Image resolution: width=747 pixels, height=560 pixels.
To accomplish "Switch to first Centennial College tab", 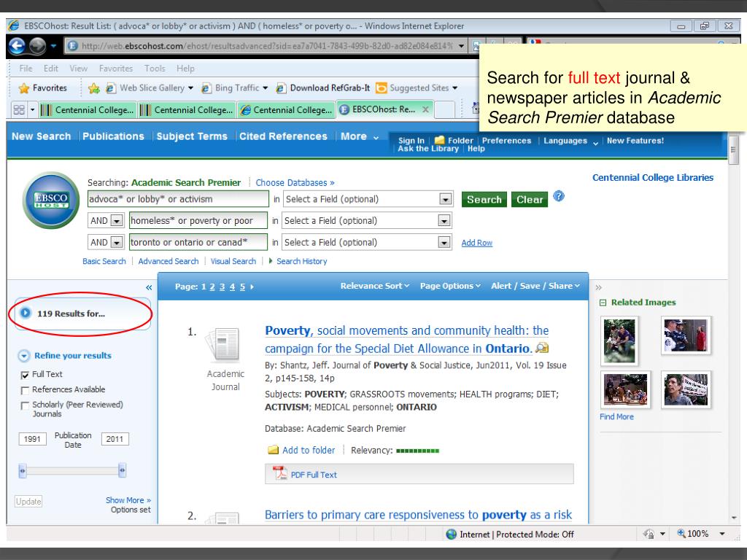I will (x=88, y=110).
